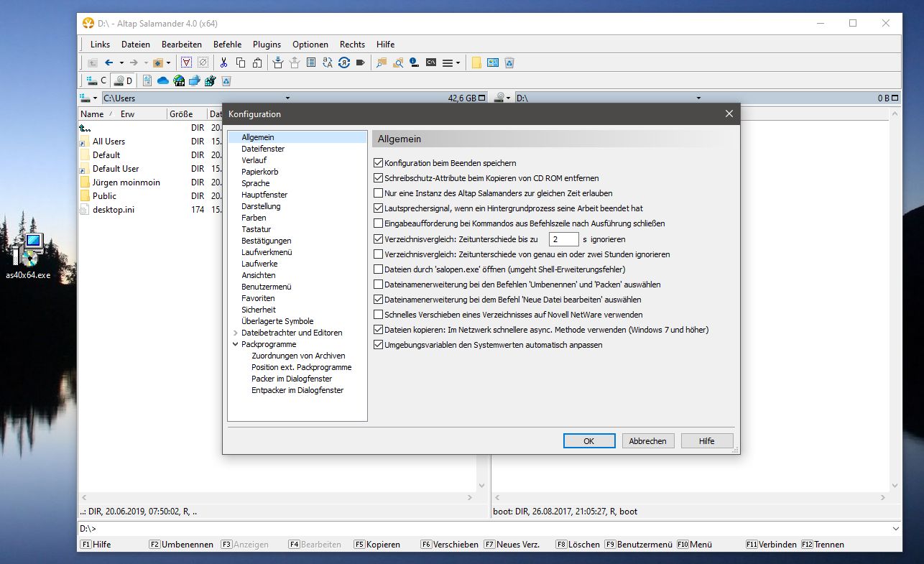Enable 'Eingabeaufforderung bei Kommandos' checkbox
The height and width of the screenshot is (564, 924).
click(x=379, y=223)
